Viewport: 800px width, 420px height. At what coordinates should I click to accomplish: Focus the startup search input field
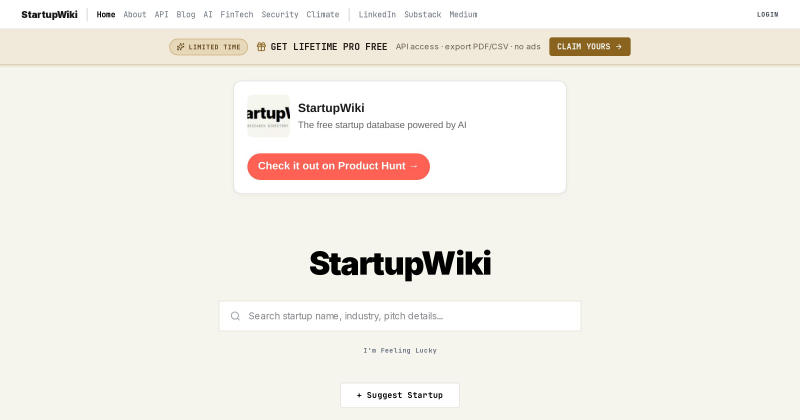click(x=400, y=316)
